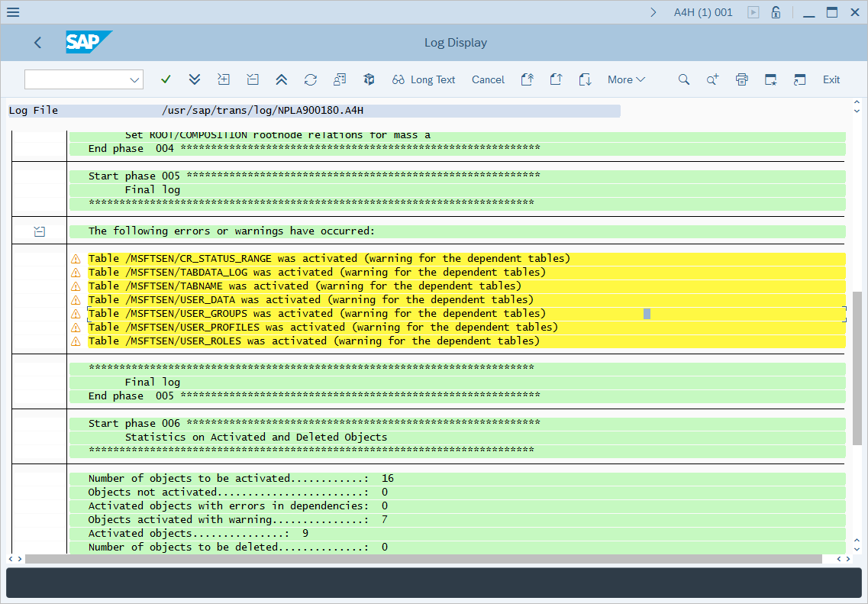Click the double-up collapse all icon
Viewport: 868px width, 604px height.
[x=281, y=79]
